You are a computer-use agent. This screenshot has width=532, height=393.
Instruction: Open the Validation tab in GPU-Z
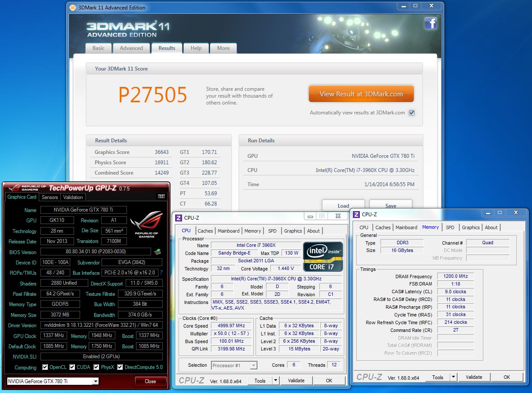[73, 197]
